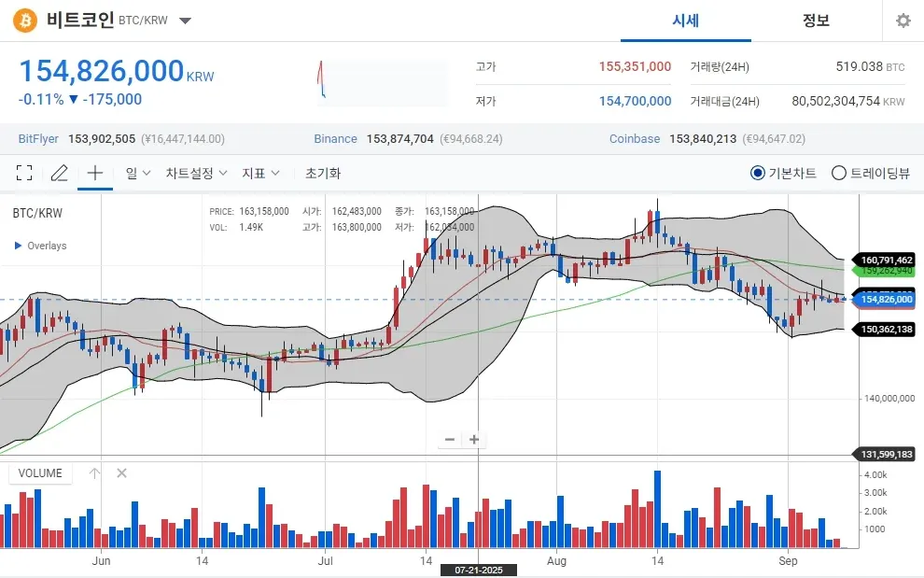
Task: Move VOLUME panel up with arrow
Action: tap(94, 473)
